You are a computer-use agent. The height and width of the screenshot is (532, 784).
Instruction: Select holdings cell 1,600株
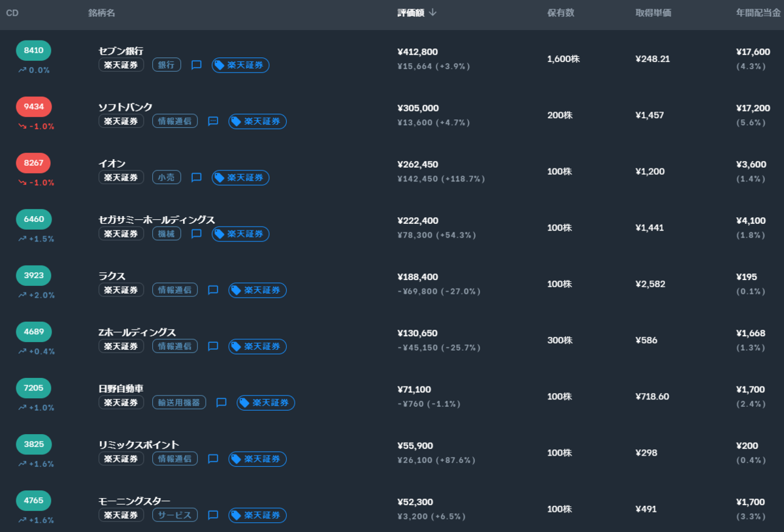563,59
